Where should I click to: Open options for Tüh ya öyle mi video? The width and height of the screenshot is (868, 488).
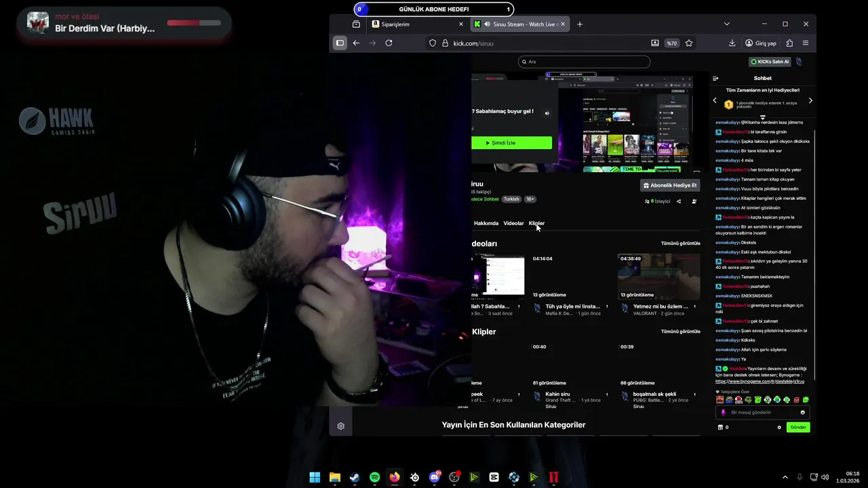607,306
